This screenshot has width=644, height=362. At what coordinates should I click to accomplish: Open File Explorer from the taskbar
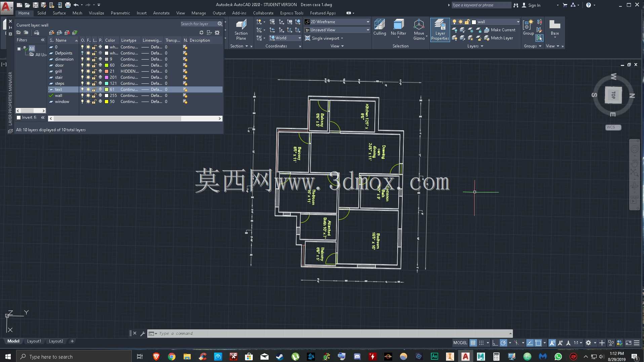(x=187, y=356)
